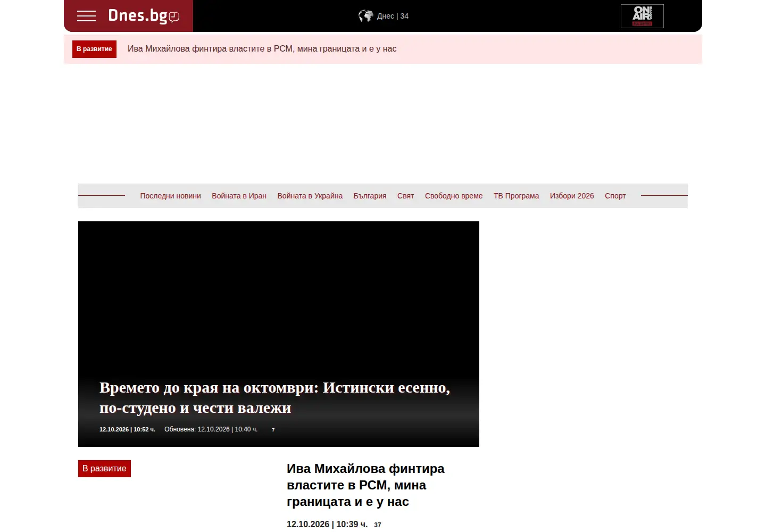Click the timestamp '12.10.2026 | 10:39 ч.'
The image size is (766, 532).
pyautogui.click(x=327, y=525)
